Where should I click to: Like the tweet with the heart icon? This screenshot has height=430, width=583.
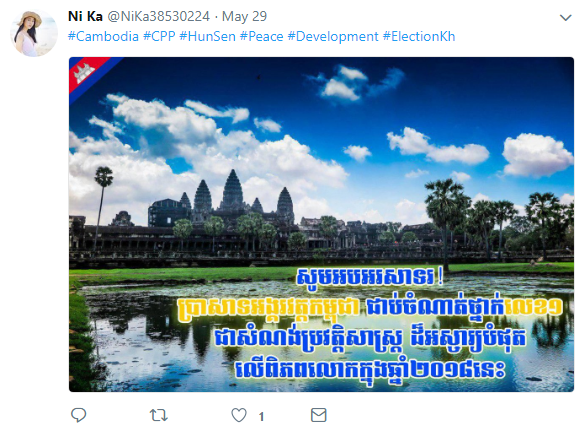pyautogui.click(x=239, y=415)
